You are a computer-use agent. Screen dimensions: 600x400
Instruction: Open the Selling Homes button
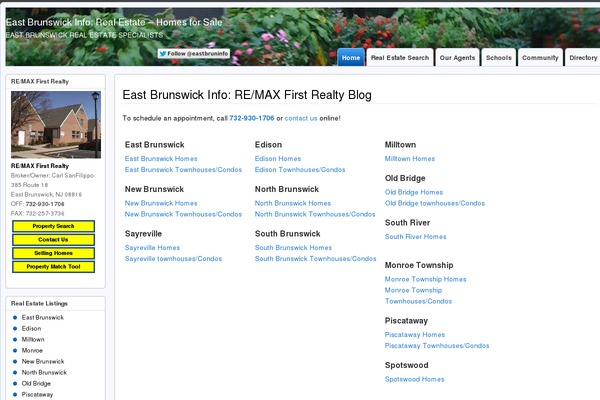click(53, 253)
